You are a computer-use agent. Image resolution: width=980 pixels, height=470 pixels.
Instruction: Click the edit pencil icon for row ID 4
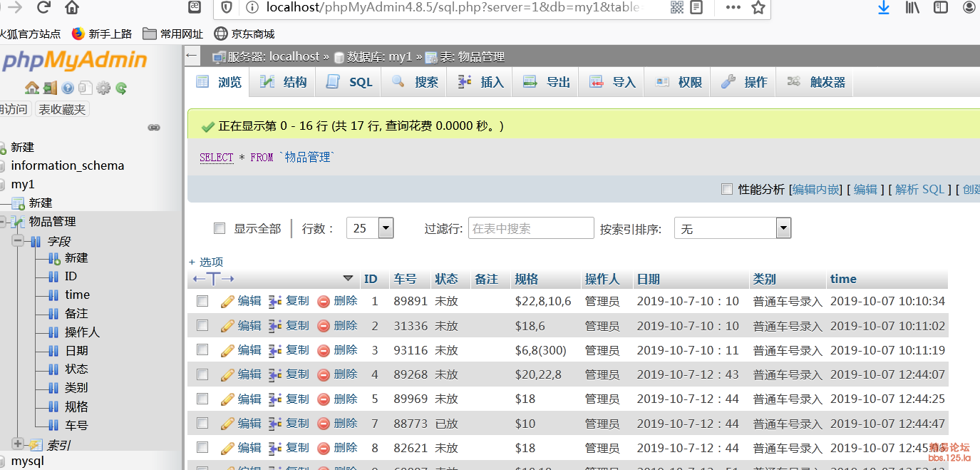tap(227, 374)
